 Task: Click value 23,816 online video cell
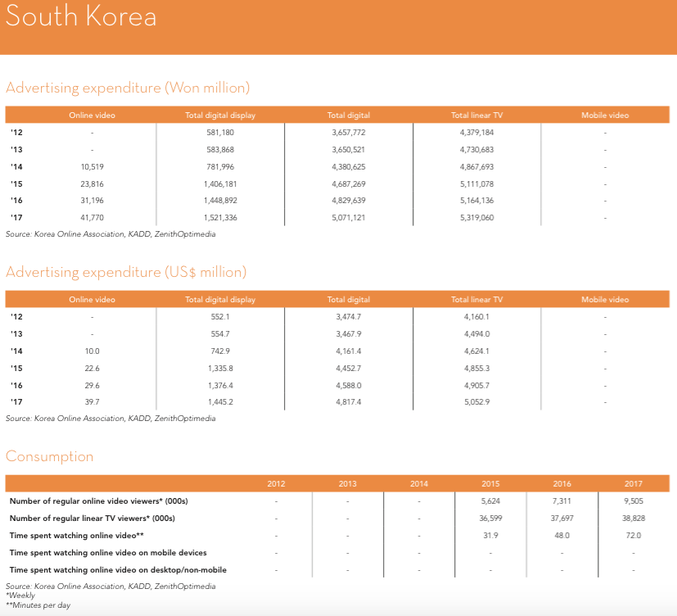92,184
